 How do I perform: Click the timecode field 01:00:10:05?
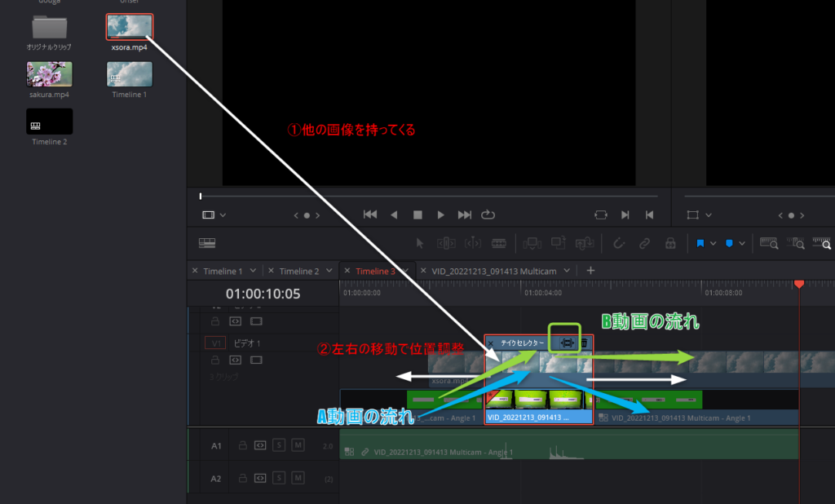click(x=263, y=294)
